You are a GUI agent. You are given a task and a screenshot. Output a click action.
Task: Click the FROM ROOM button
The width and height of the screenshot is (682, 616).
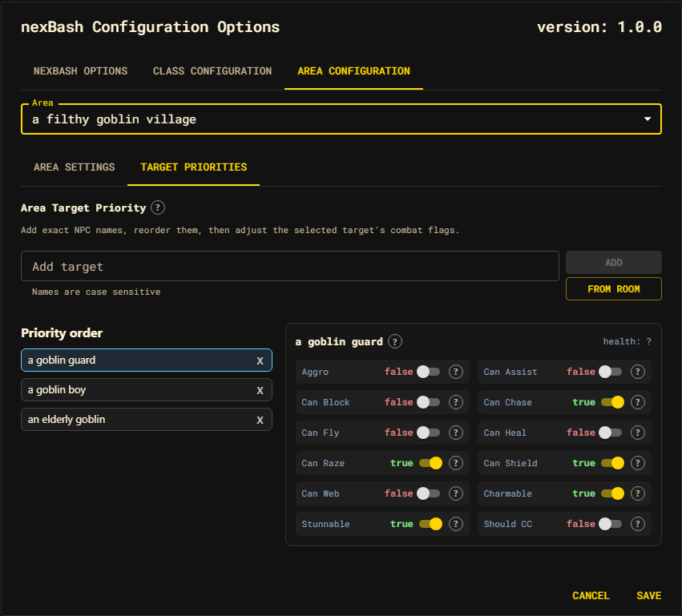click(x=614, y=289)
